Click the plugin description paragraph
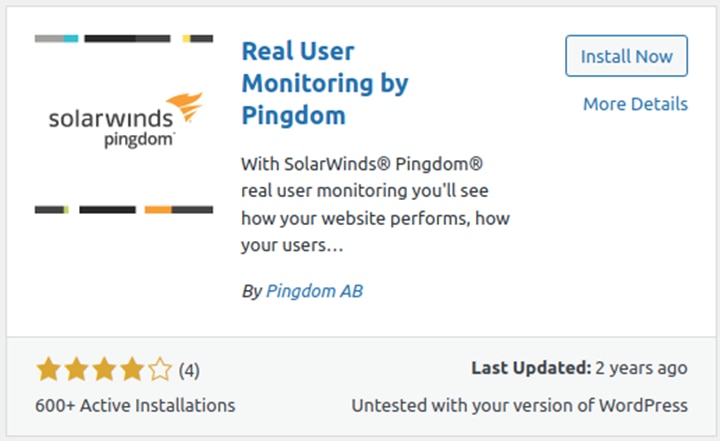 coord(376,204)
